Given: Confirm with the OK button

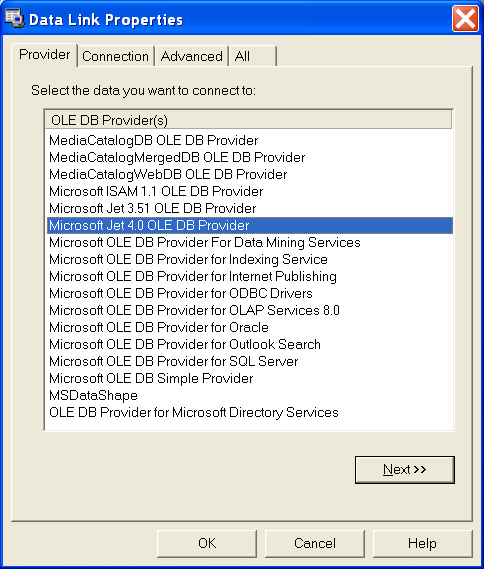Looking at the screenshot, I should [207, 543].
